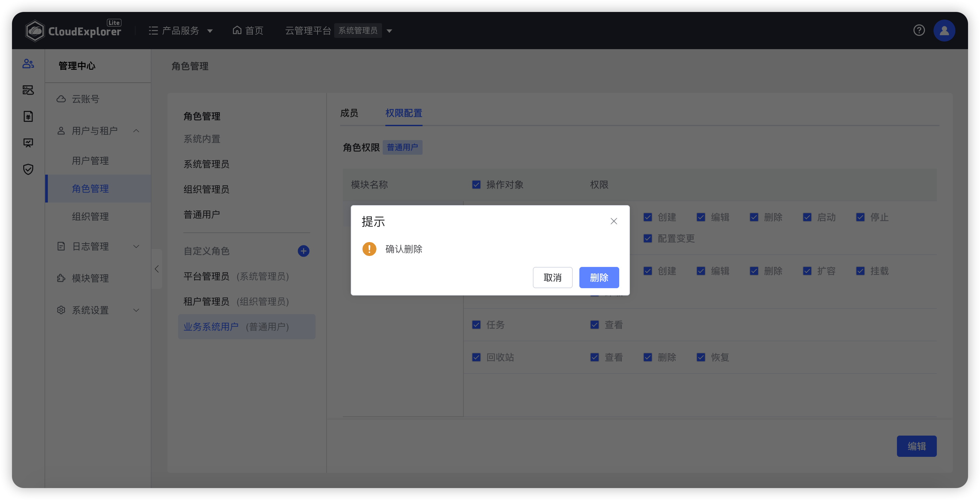
Task: Click the 权限 column header
Action: 599,185
